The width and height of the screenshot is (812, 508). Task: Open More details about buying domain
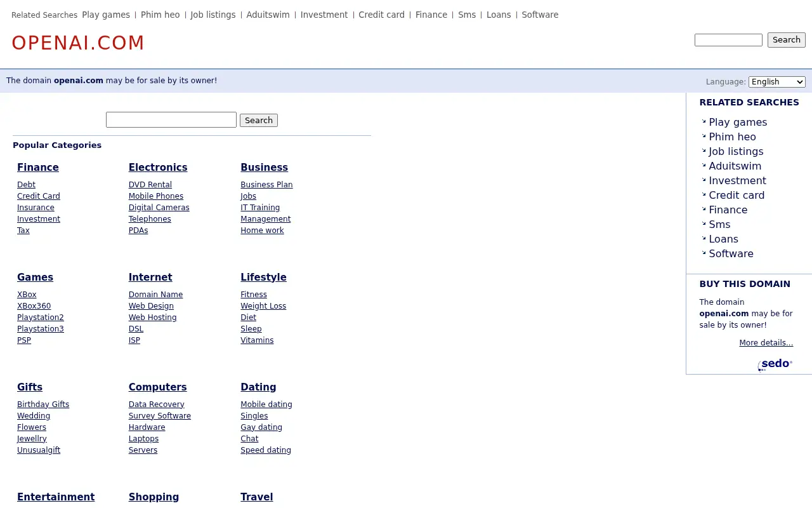coord(766,343)
